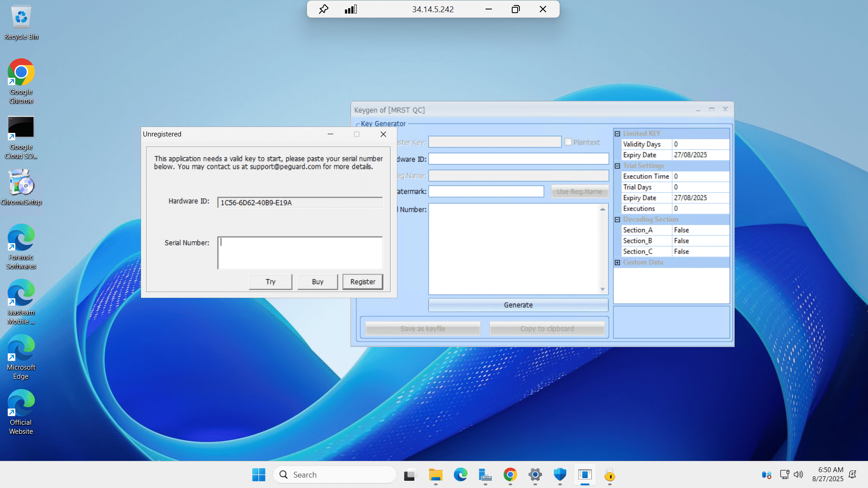This screenshot has height=488, width=868.
Task: Click the pin icon on the remote session bar
Action: (323, 9)
